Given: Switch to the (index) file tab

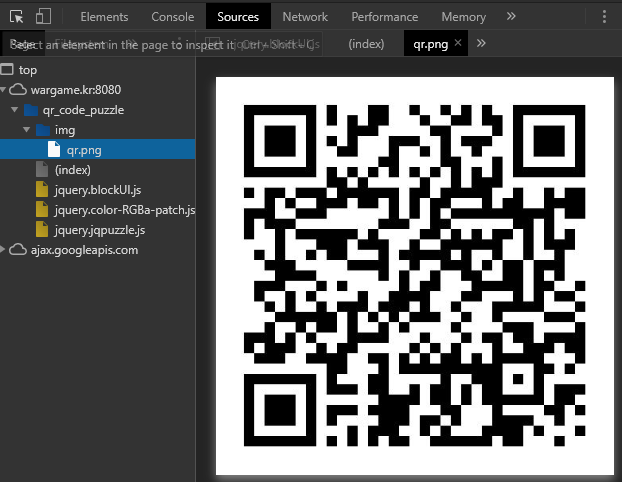Looking at the screenshot, I should tap(366, 44).
